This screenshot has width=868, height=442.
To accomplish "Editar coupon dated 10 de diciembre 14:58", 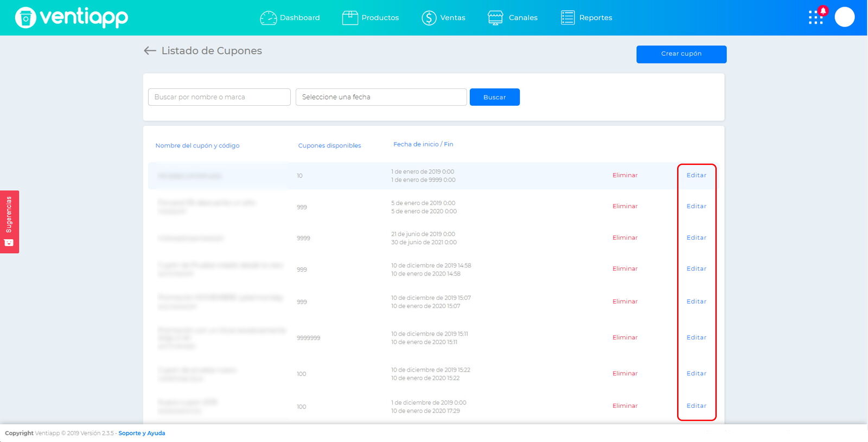I will [697, 268].
